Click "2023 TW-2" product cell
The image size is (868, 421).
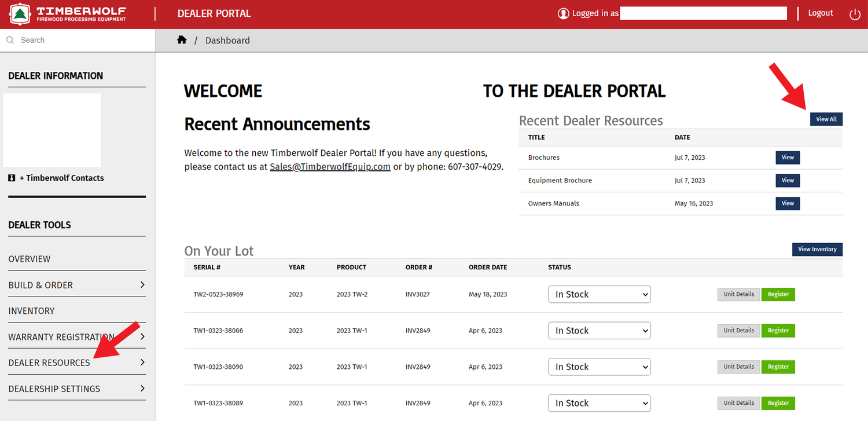click(352, 294)
